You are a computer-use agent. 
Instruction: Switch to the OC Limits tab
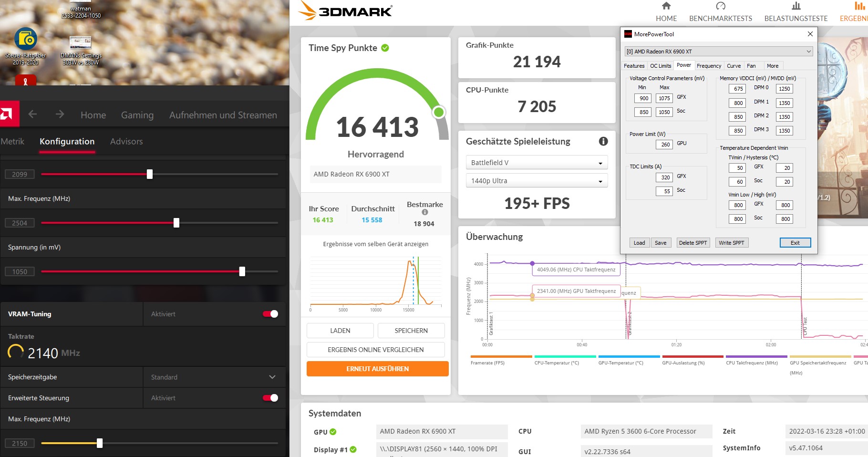tap(661, 66)
